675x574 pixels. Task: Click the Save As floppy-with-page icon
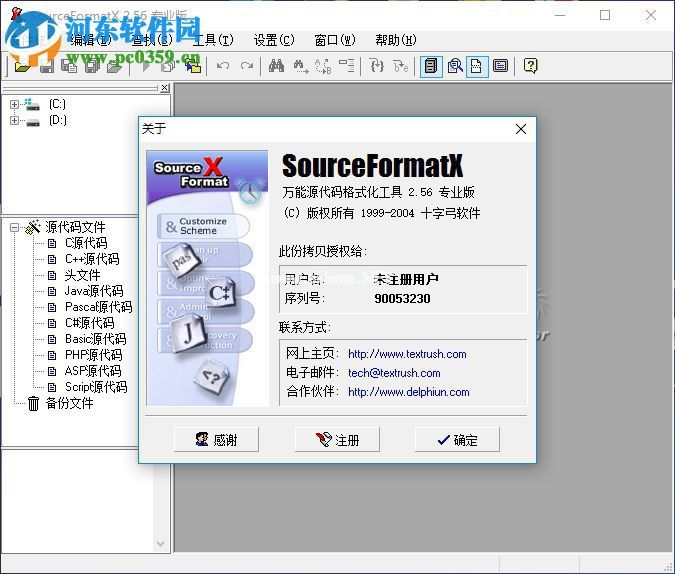69,66
